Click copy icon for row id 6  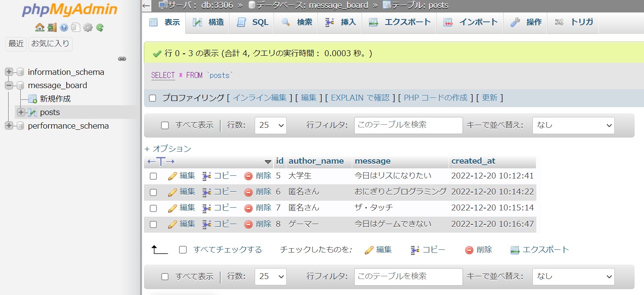[207, 192]
